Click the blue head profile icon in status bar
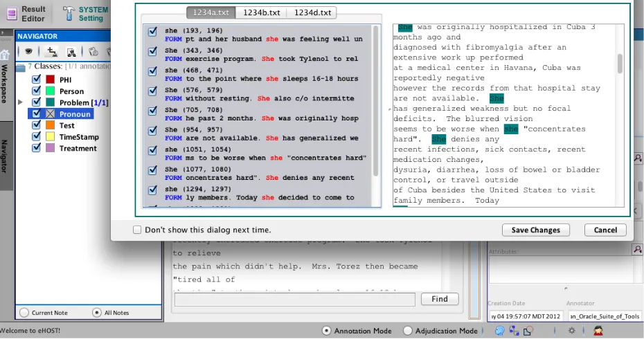644x339 pixels. 499,331
